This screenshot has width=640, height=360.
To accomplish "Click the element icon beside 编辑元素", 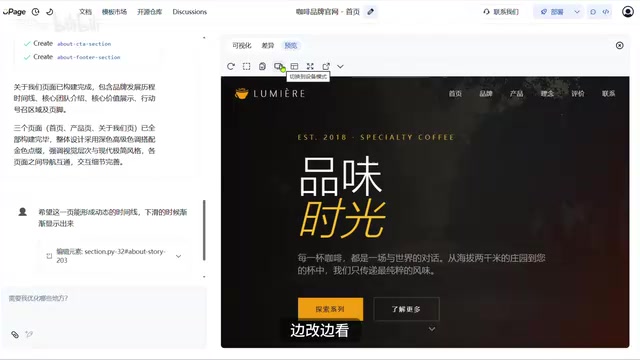I will pos(49,256).
